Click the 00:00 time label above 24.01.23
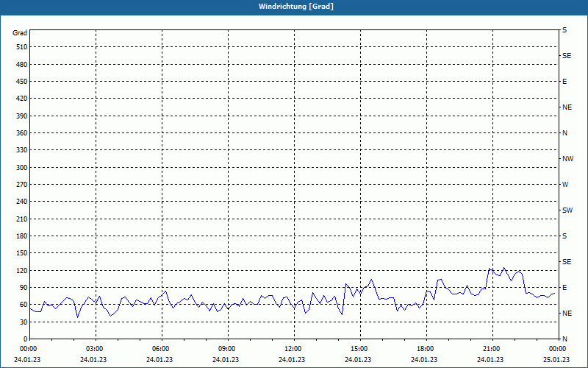588x368 pixels. click(29, 349)
